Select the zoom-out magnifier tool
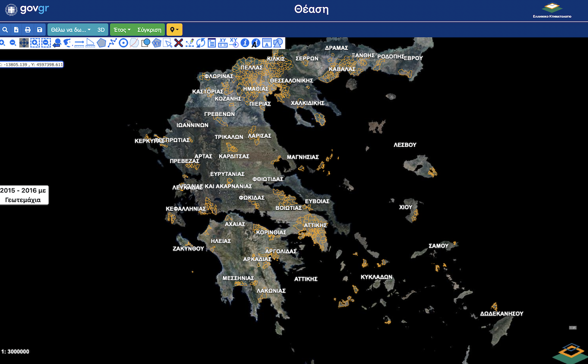 click(13, 43)
